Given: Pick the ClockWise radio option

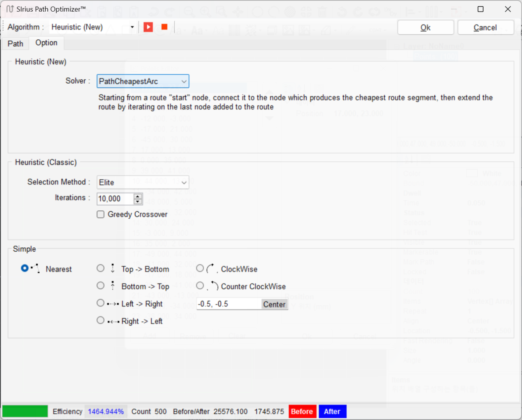Looking at the screenshot, I should (x=200, y=268).
